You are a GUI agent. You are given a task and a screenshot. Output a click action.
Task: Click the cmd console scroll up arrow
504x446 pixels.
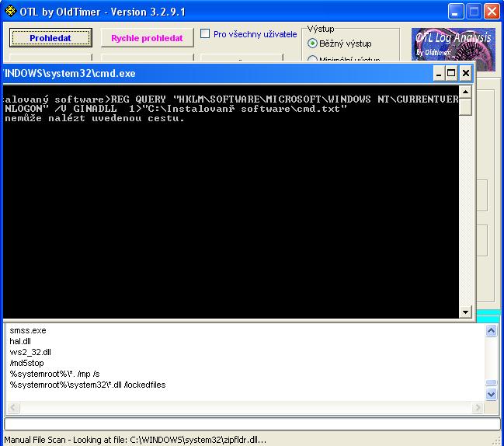[465, 92]
